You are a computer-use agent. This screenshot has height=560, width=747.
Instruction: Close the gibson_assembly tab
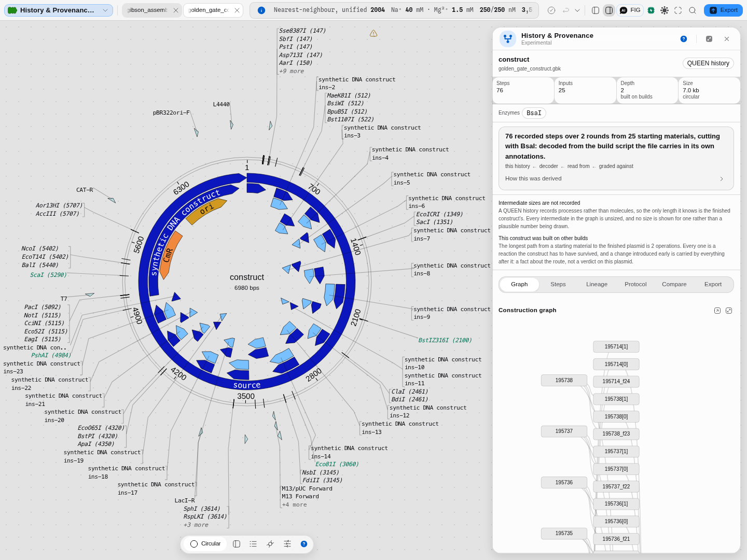pos(176,10)
